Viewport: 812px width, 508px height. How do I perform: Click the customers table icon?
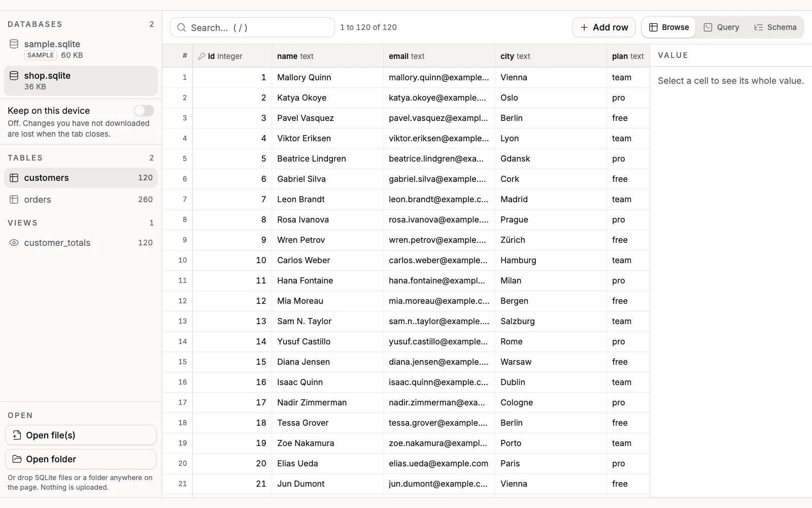pos(14,178)
